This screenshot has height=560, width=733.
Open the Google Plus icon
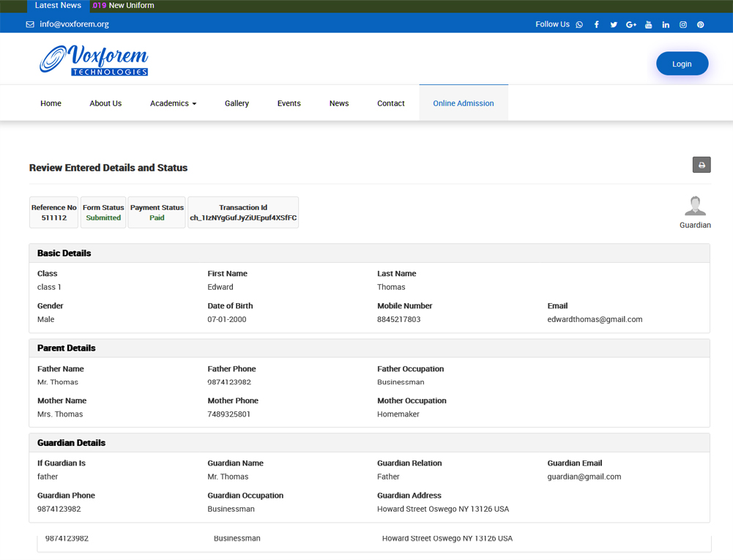(631, 25)
